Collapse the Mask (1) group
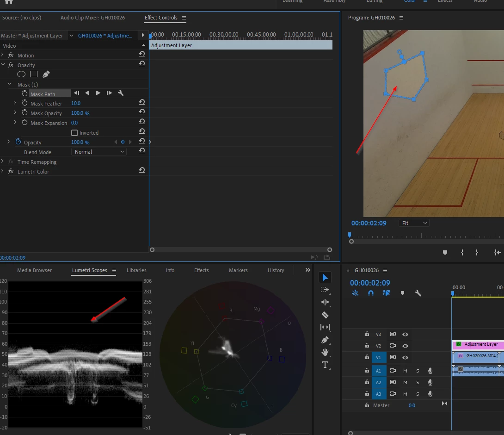This screenshot has height=435, width=504. (x=9, y=84)
